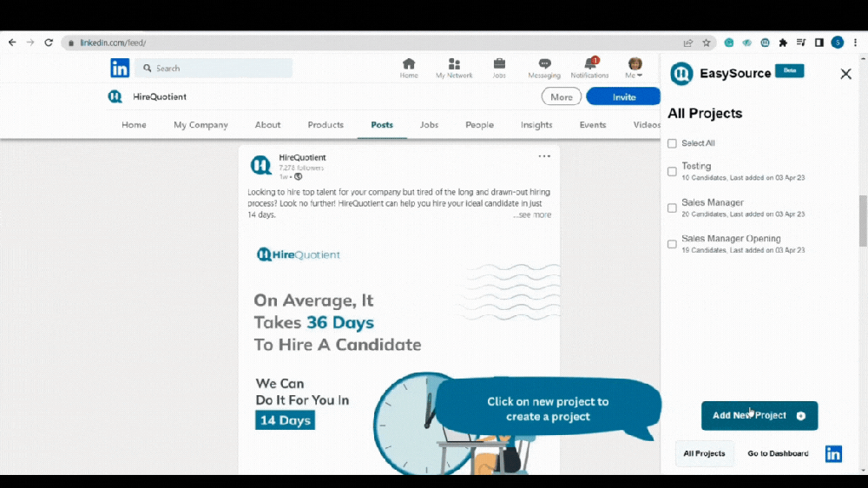
Task: Check the Select All checkbox
Action: [x=672, y=143]
